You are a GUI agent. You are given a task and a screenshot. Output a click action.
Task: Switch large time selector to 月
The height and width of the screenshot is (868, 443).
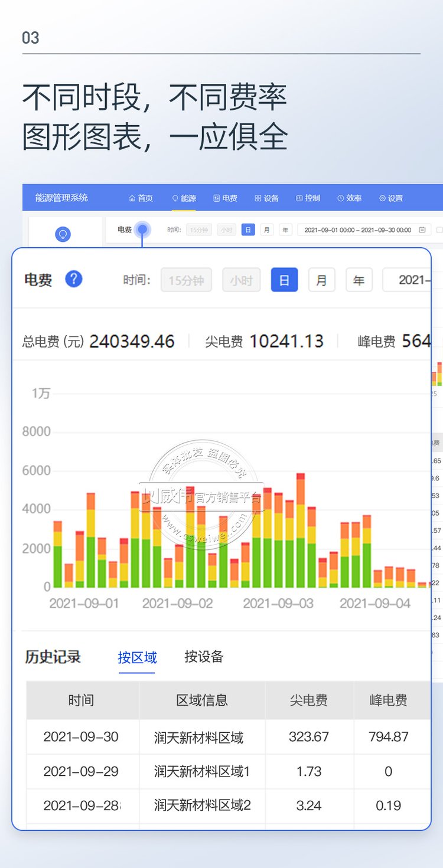click(x=321, y=280)
